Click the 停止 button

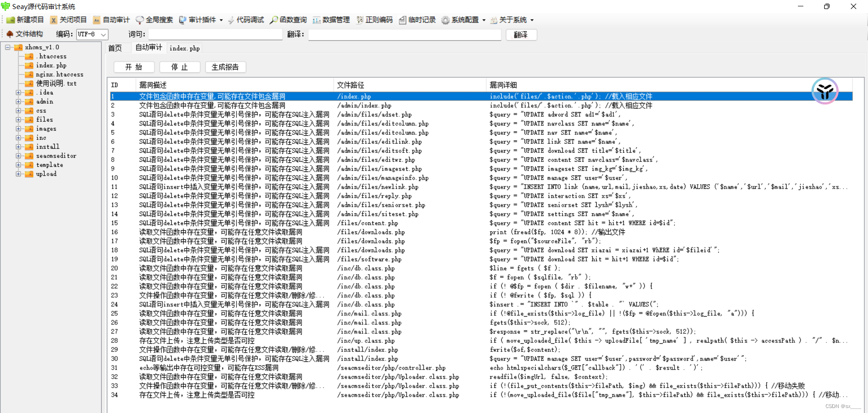[179, 67]
